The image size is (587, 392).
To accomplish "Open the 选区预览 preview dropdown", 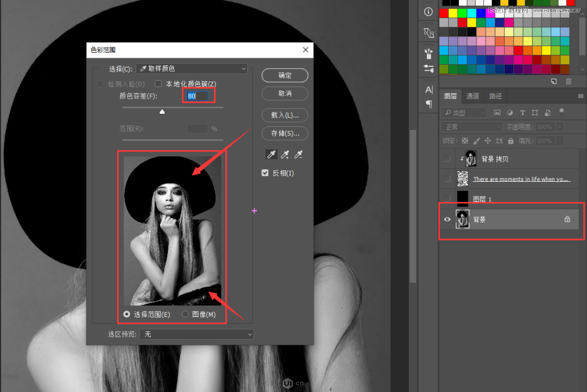I will pyautogui.click(x=196, y=334).
